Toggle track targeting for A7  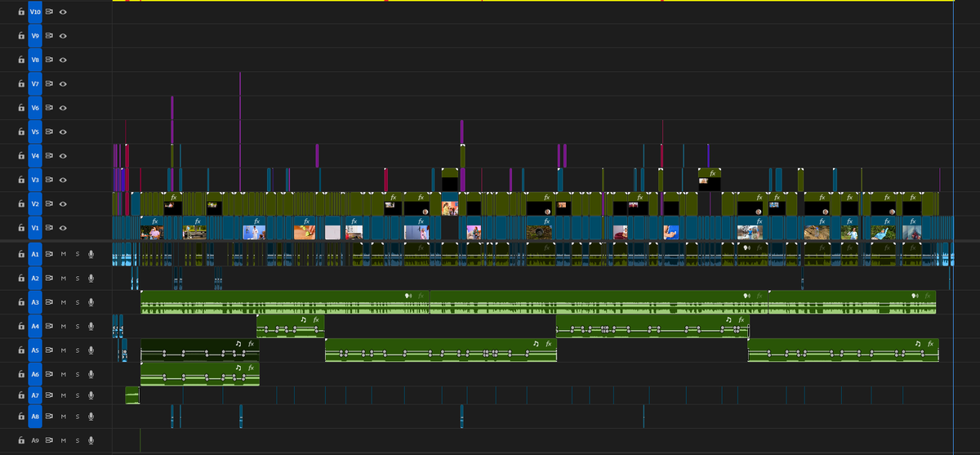pos(35,395)
